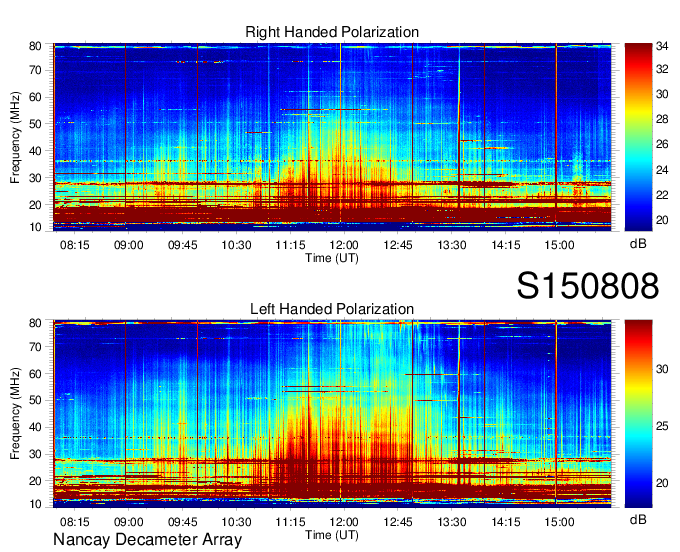
Task: Click the 'Frequency (MHz)' label of top plot
Action: [15, 137]
